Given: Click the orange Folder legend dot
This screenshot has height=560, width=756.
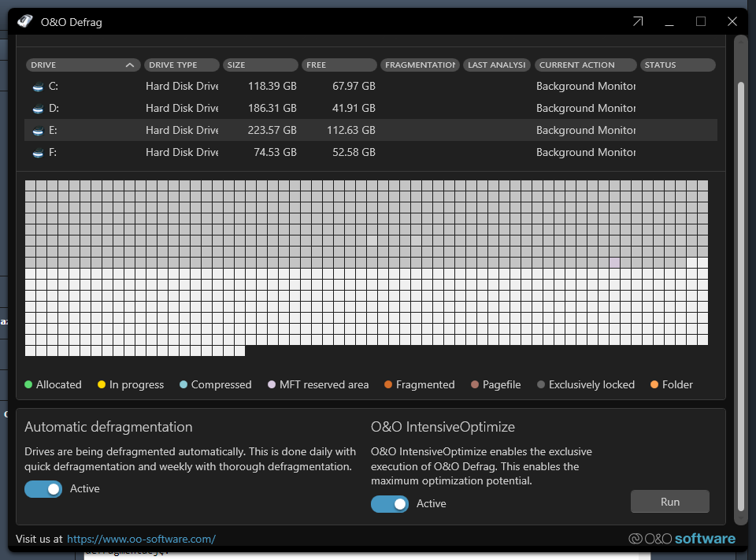Looking at the screenshot, I should click(654, 384).
